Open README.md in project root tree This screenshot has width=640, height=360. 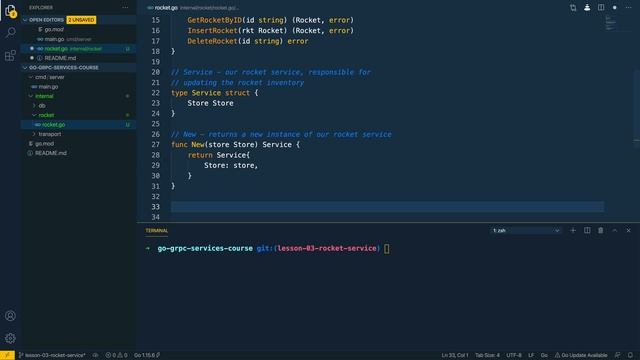coord(51,153)
